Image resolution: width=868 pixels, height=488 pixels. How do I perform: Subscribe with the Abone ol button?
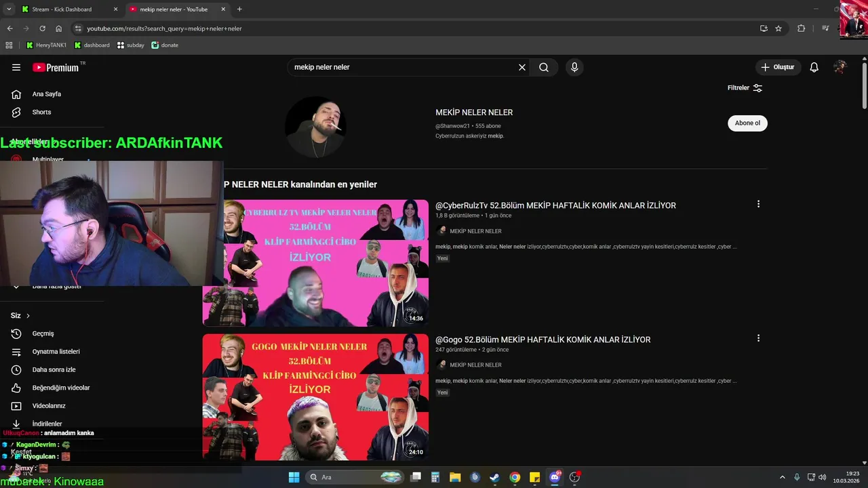pos(747,123)
